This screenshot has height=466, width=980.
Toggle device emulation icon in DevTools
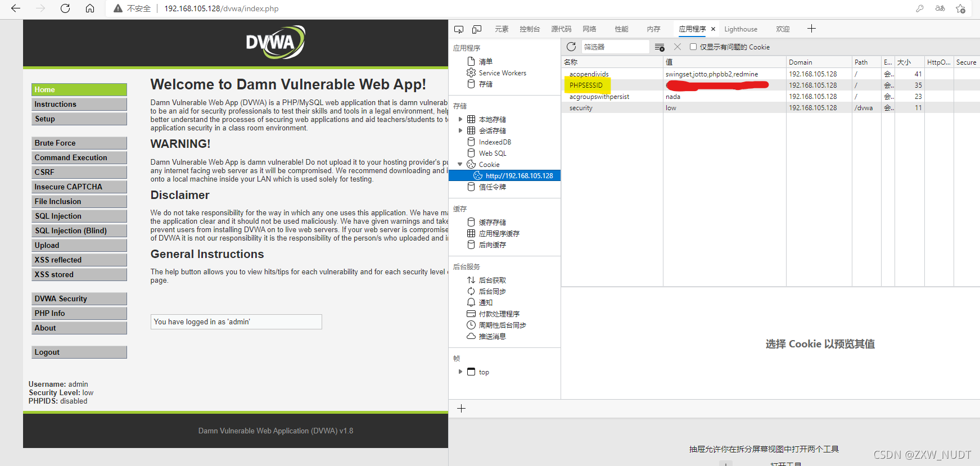(477, 29)
